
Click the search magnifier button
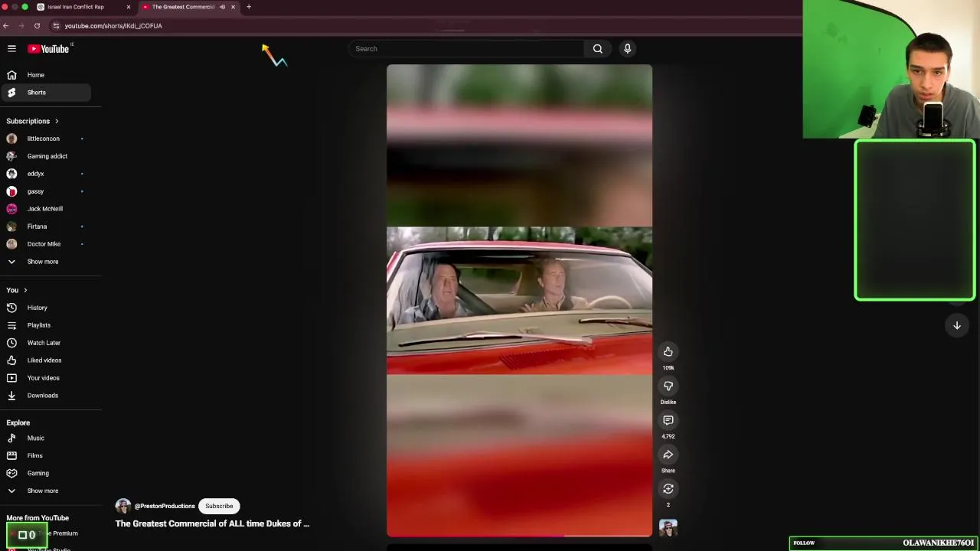[x=598, y=49]
